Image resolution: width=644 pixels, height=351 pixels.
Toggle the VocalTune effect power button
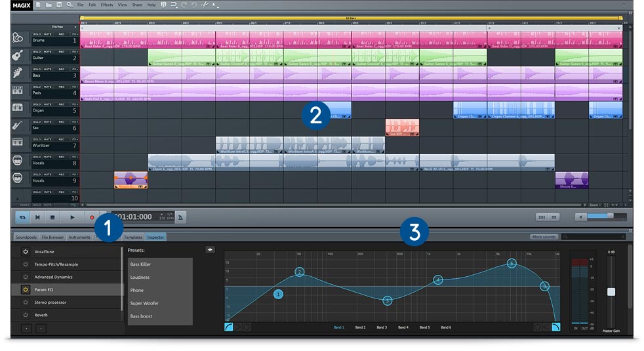[26, 251]
